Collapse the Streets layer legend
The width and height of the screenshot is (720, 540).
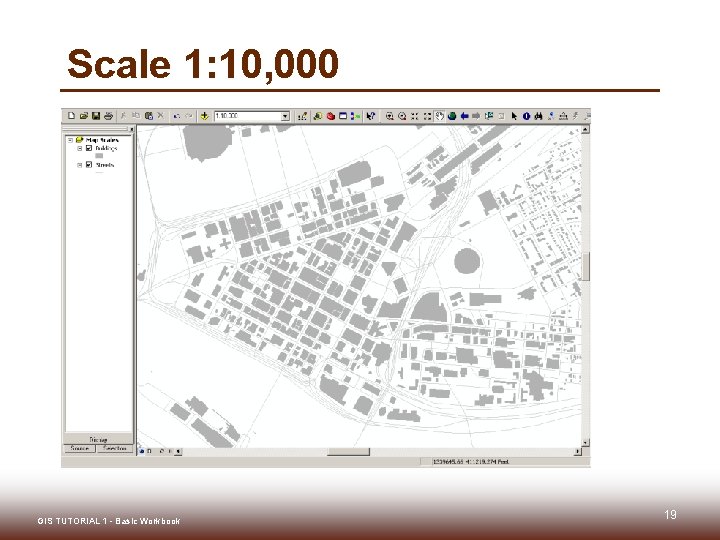(79, 165)
